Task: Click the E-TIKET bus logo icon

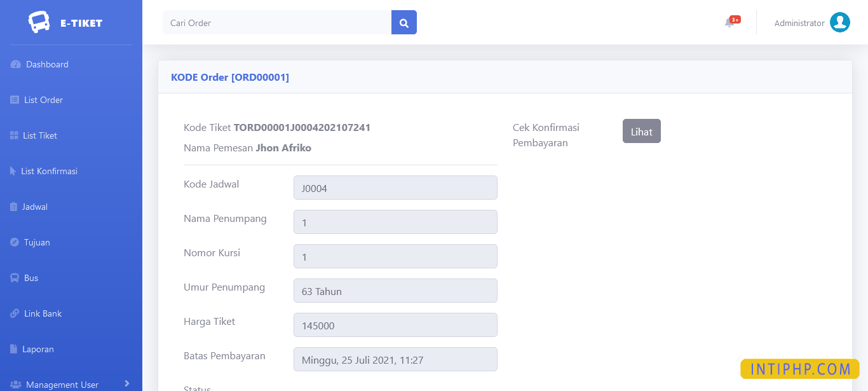Action: [39, 22]
